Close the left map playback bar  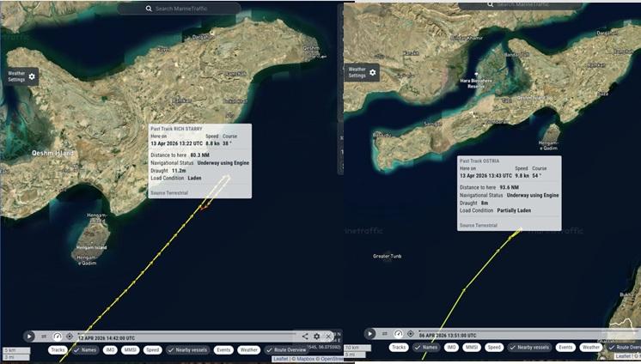[x=328, y=337]
